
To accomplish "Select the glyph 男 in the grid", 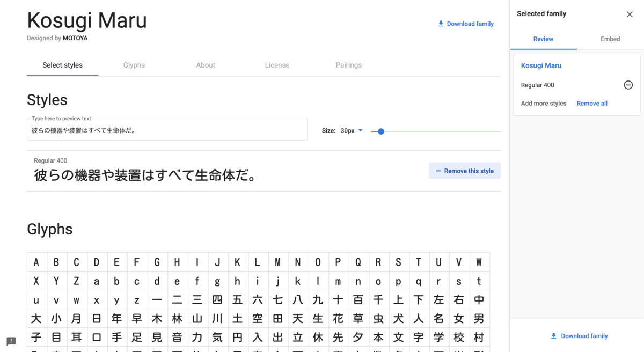I will (479, 319).
